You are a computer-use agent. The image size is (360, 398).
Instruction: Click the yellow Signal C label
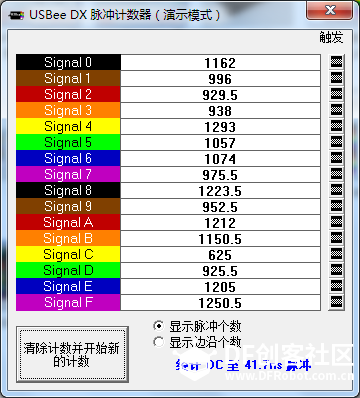pyautogui.click(x=68, y=254)
